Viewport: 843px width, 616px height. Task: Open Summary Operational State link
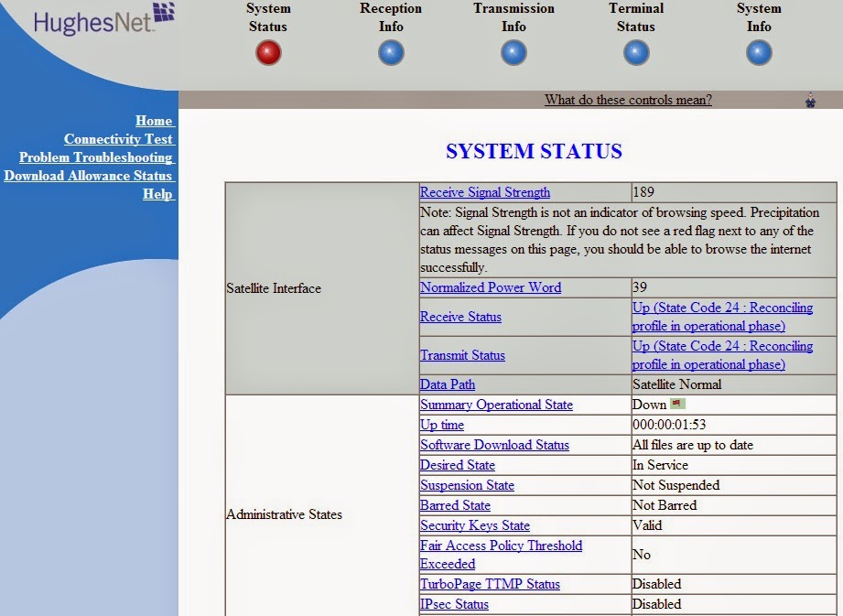pyautogui.click(x=496, y=405)
